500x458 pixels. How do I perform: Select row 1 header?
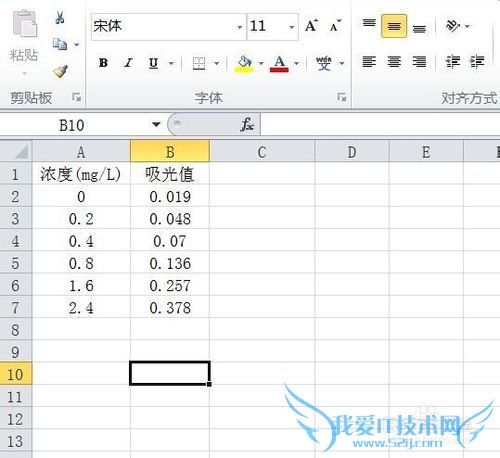[15, 174]
